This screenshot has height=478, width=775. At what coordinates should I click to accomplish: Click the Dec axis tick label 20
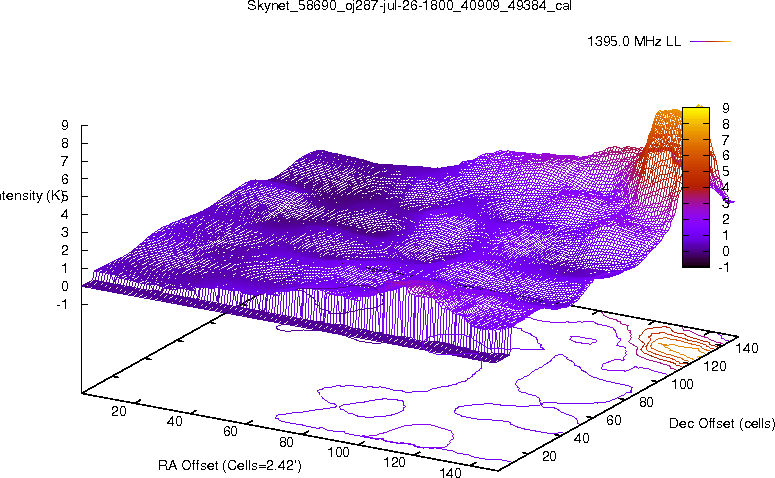tap(550, 456)
